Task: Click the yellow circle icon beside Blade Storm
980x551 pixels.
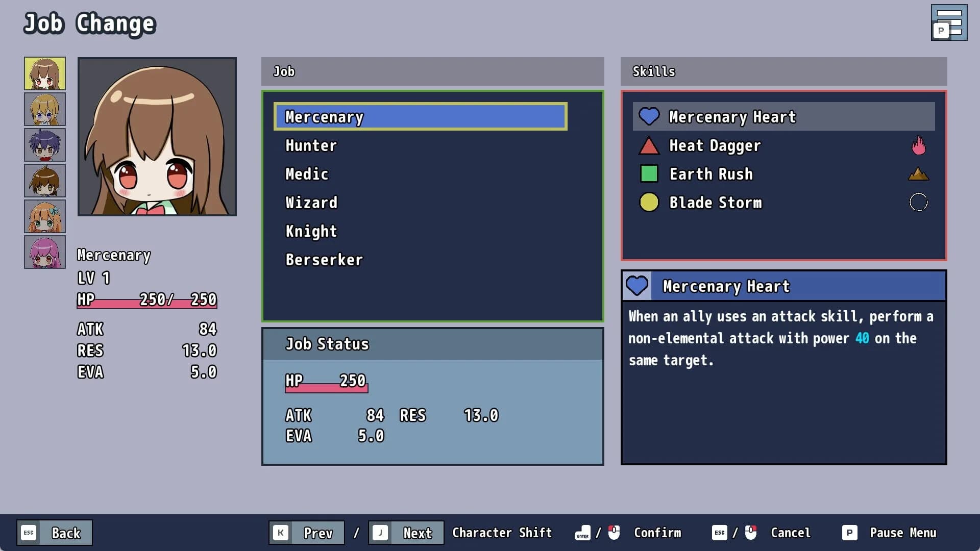Action: (x=649, y=202)
